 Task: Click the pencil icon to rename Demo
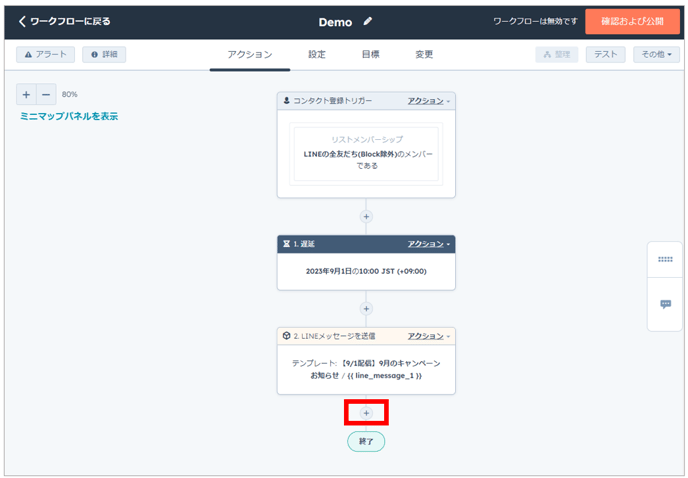point(368,21)
